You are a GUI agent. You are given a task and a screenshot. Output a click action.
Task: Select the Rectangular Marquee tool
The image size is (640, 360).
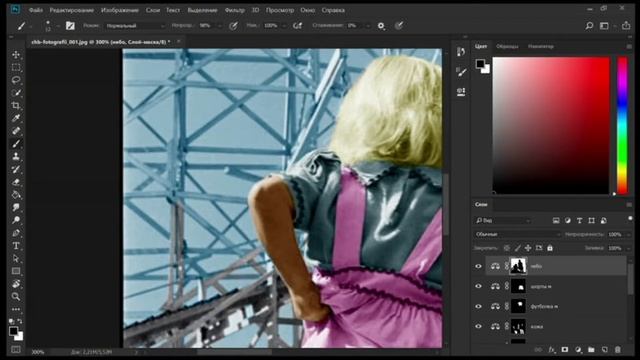coord(16,67)
